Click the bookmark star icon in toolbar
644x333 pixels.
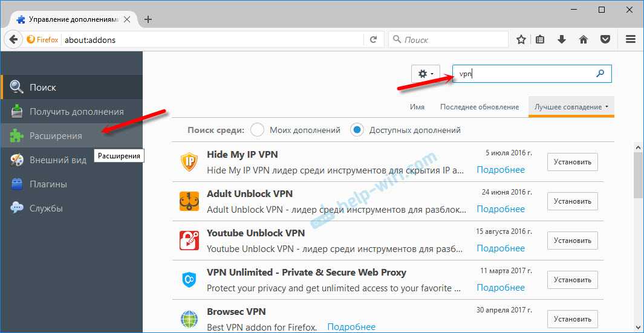coord(521,40)
